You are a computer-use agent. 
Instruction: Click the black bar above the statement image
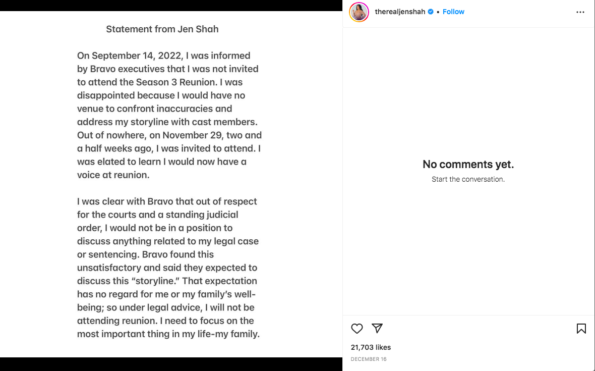pos(171,5)
